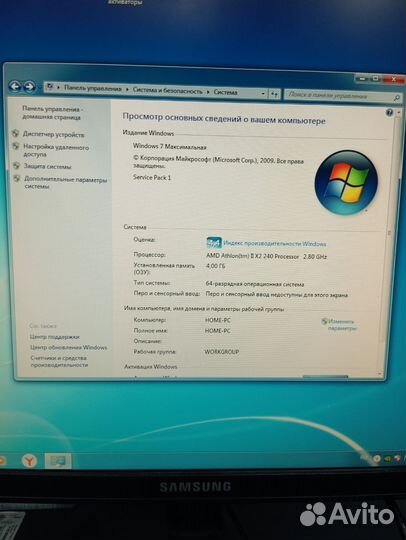The height and width of the screenshot is (540, 406).
Task: Open Yandex browser from the taskbar
Action: pos(29,460)
